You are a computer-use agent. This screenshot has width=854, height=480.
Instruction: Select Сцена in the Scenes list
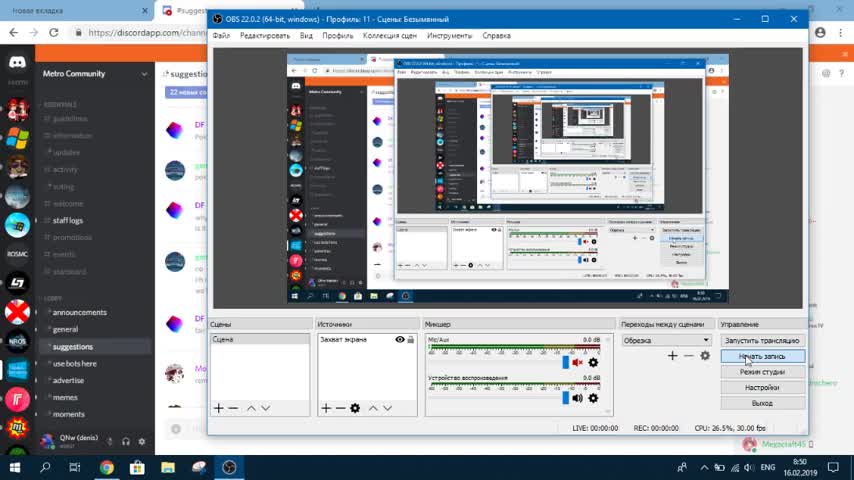click(260, 339)
